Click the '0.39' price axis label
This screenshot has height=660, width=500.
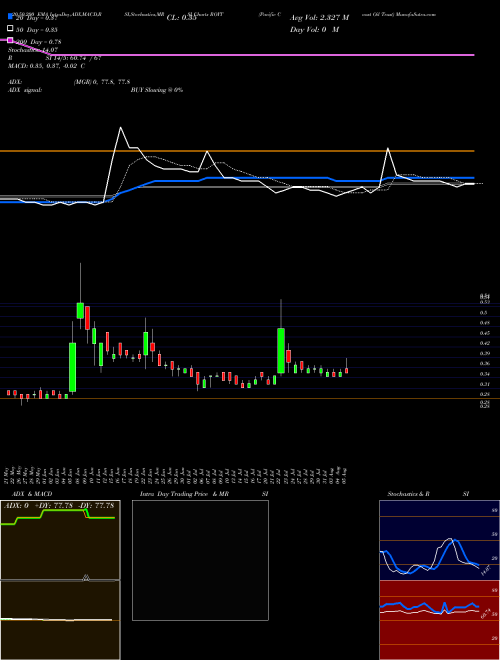484,353
